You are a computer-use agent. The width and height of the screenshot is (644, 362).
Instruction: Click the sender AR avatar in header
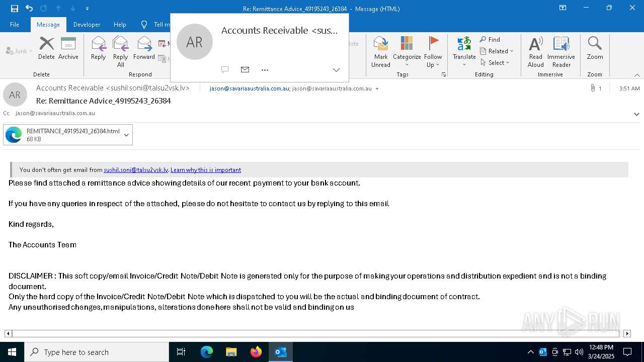(15, 95)
